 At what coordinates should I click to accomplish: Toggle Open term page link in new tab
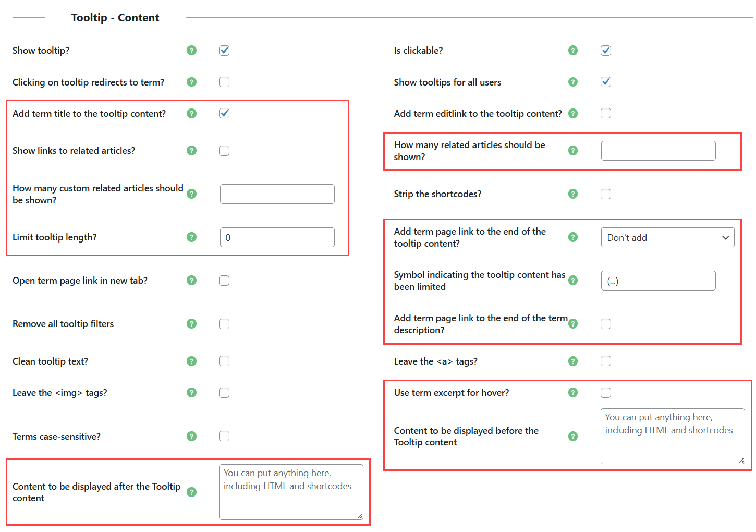point(224,280)
